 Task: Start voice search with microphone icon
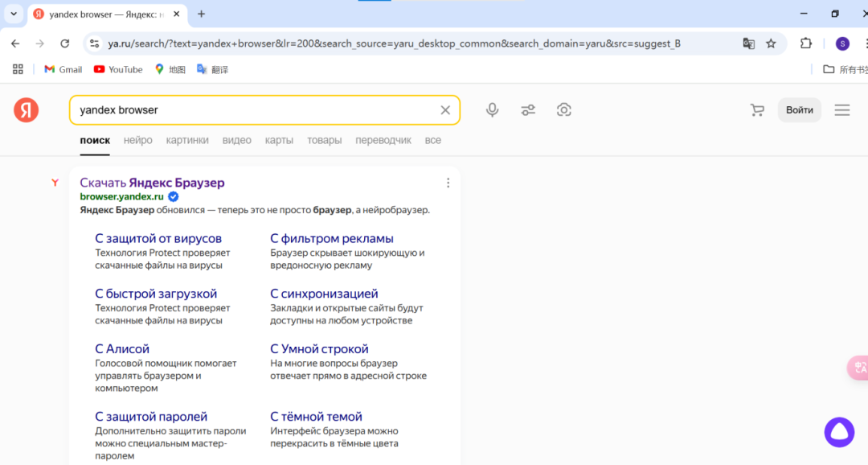tap(492, 109)
